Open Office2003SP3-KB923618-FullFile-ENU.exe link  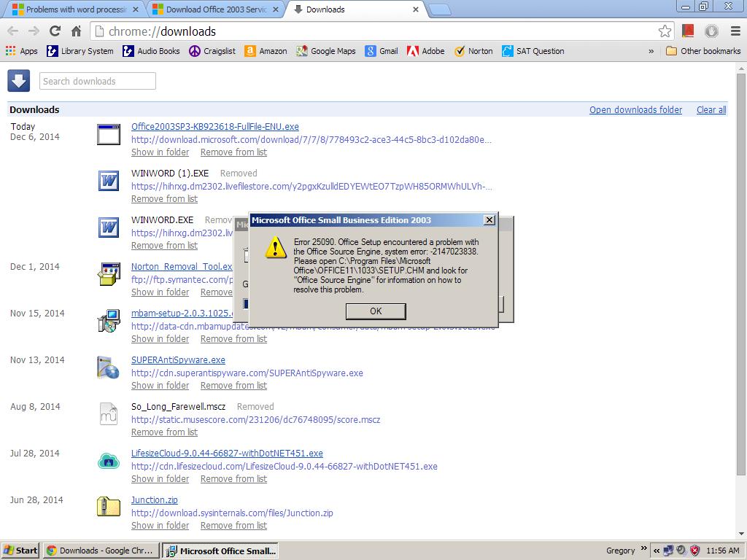click(x=215, y=127)
